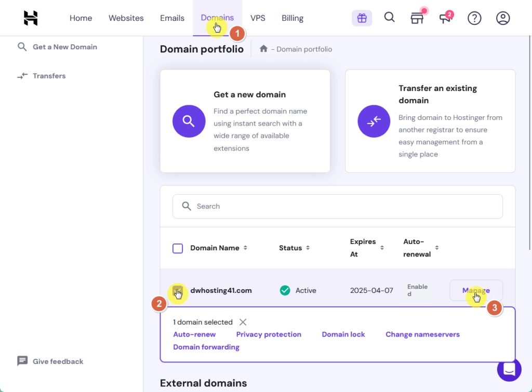Sort by Auto-renewal arrows
This screenshot has width=532, height=392.
point(437,248)
